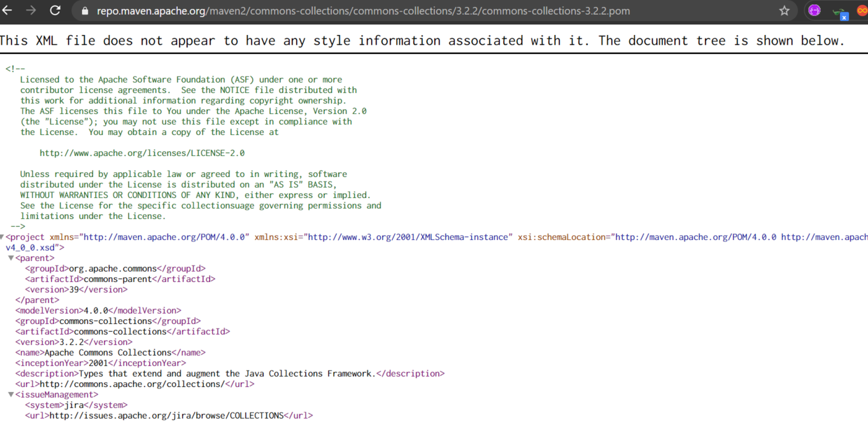
Task: Click the xmlns POM/4.0.0 attribute value
Action: click(163, 237)
